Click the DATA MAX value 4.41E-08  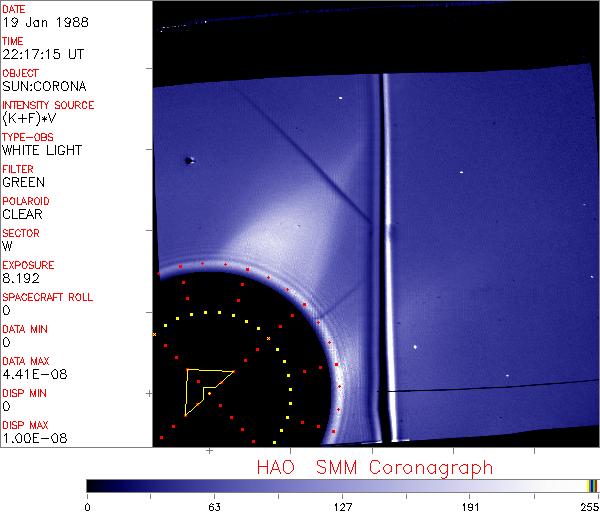point(30,374)
